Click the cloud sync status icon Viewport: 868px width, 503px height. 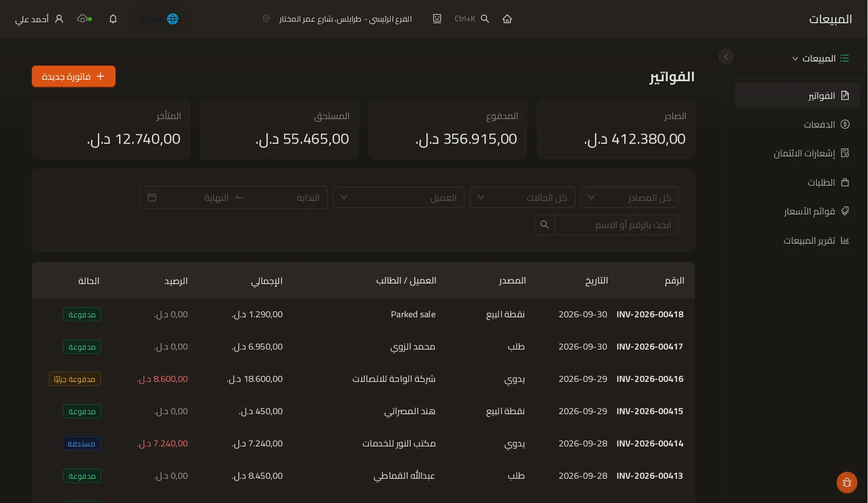(x=84, y=19)
